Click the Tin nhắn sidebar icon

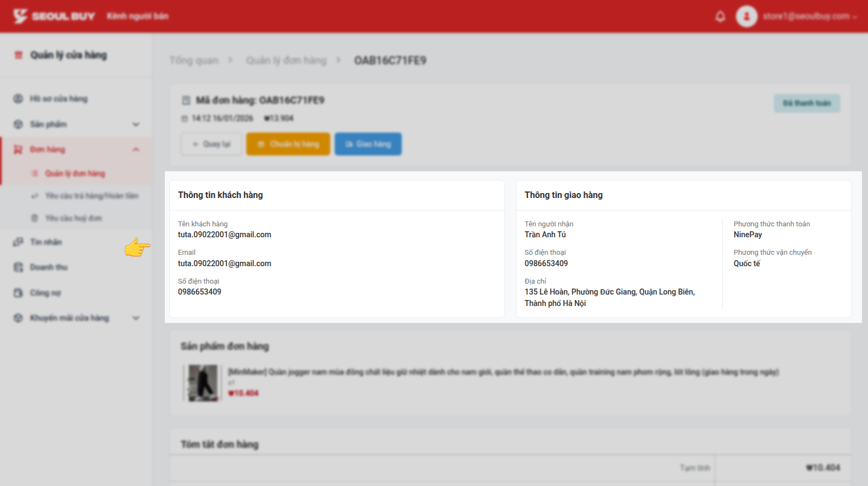[x=18, y=242]
